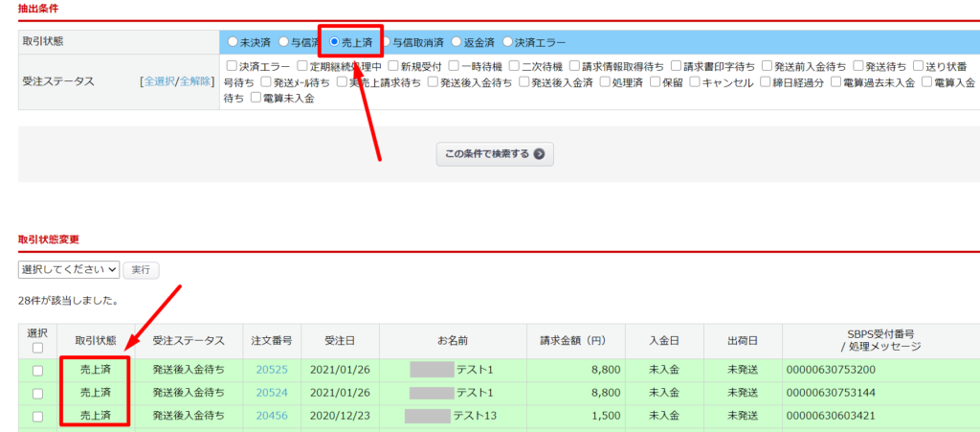This screenshot has width=980, height=432.
Task: Click the SBPS受付番号 column header
Action: [x=881, y=341]
